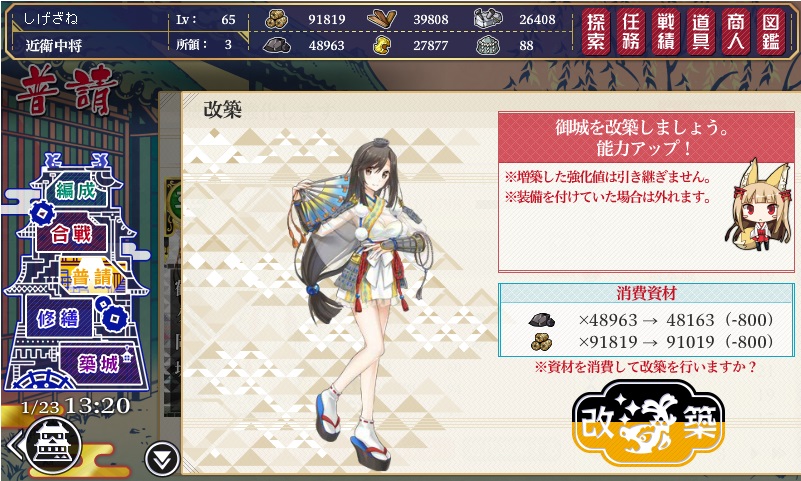The width and height of the screenshot is (801, 481).
Task: Click the fox girl mascot character
Action: (759, 204)
